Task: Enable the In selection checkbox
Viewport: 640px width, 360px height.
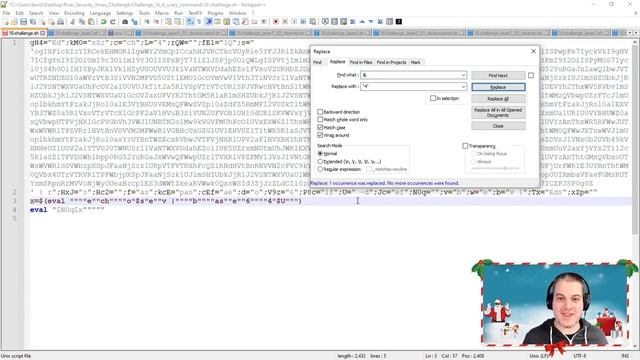Action: pos(433,98)
